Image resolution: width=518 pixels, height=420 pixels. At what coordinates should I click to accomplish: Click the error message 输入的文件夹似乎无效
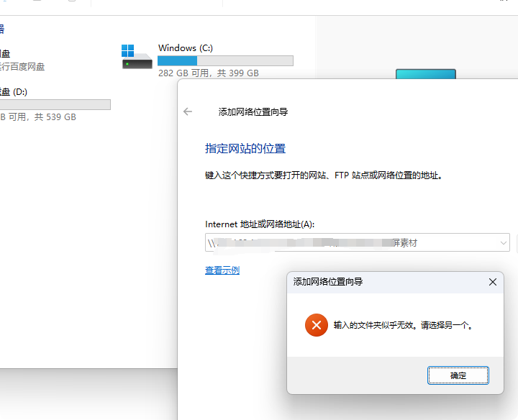(403, 325)
